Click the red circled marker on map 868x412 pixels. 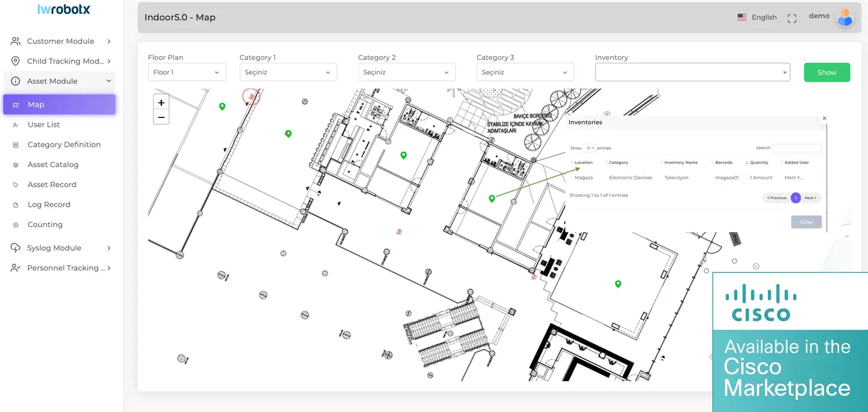(x=251, y=97)
